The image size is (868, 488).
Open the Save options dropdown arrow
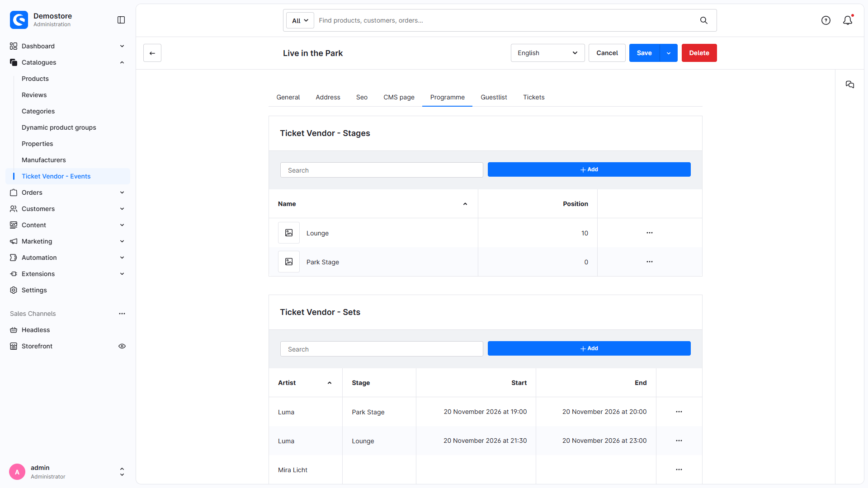pos(669,53)
